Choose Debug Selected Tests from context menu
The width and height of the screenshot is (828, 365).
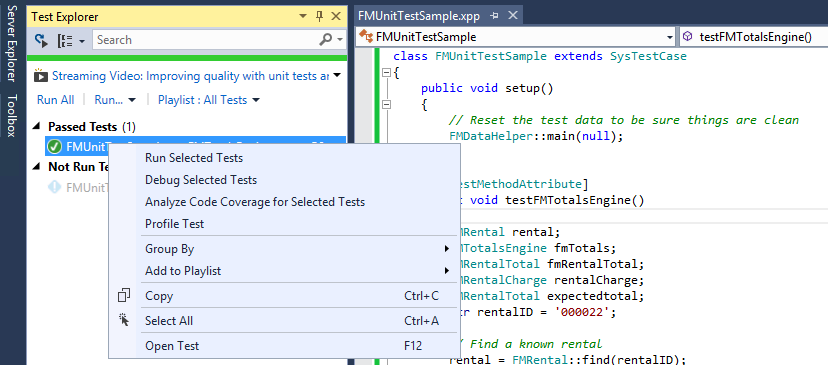coord(201,180)
